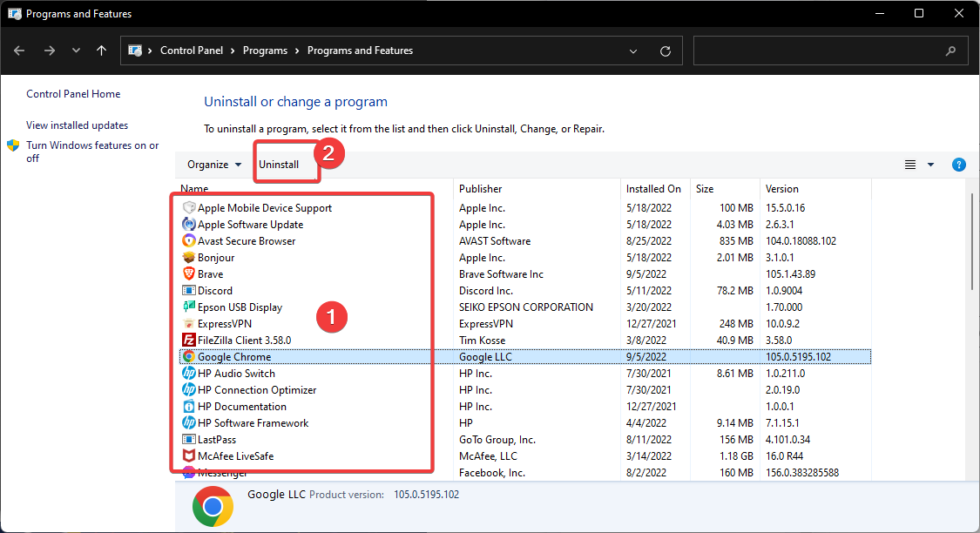Click the HP Connection Optimizer icon
This screenshot has width=980, height=533.
tap(189, 390)
